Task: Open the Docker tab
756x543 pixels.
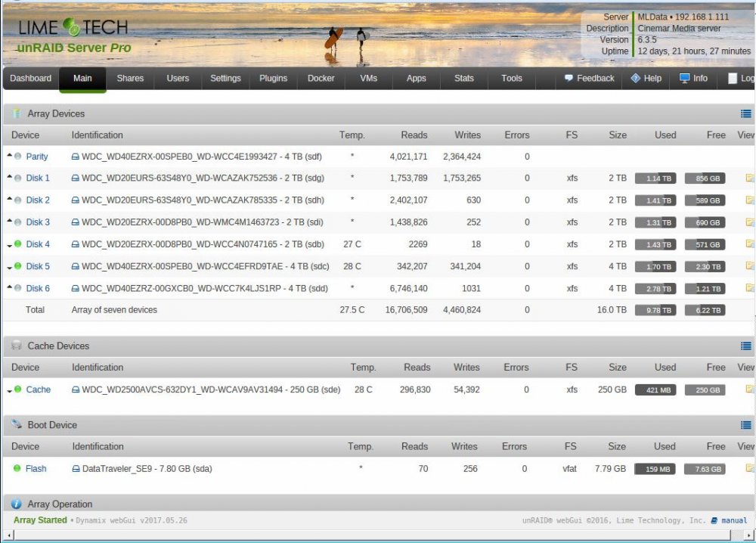Action: coord(321,78)
